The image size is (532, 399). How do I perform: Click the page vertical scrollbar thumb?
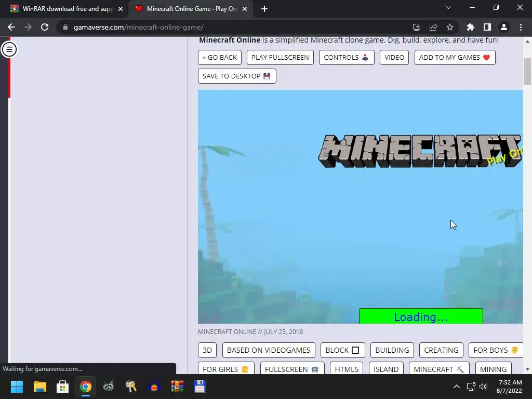(x=527, y=72)
